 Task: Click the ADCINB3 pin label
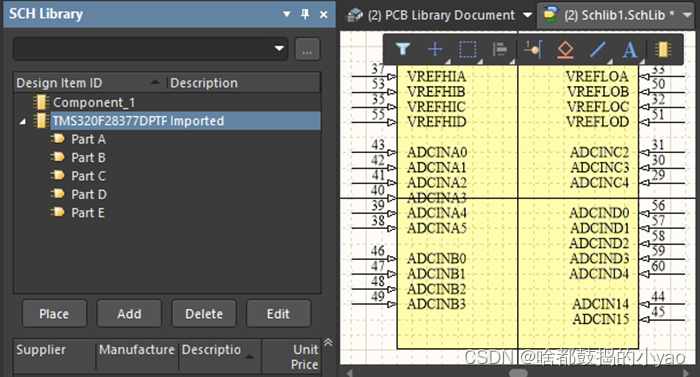point(436,304)
